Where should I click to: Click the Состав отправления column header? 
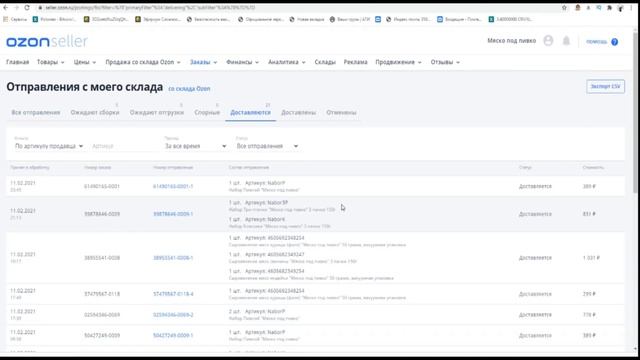point(249,167)
